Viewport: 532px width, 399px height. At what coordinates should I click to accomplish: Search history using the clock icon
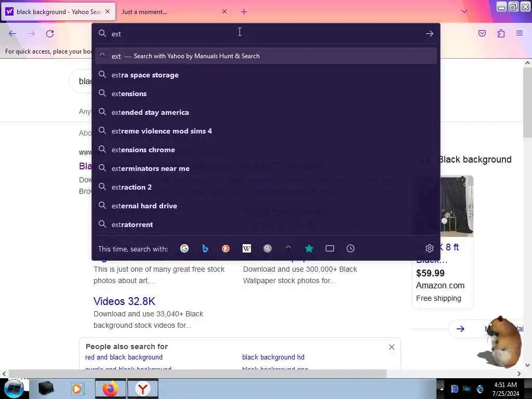(351, 248)
